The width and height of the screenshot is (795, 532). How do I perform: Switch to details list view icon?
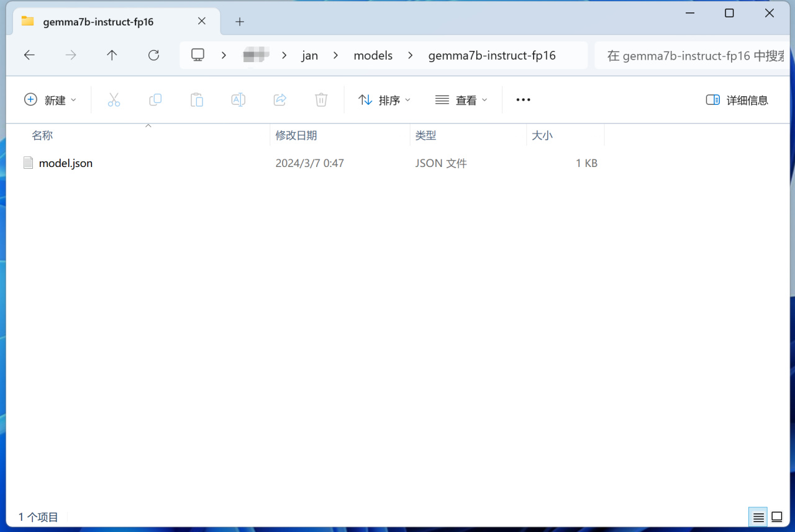tap(758, 516)
